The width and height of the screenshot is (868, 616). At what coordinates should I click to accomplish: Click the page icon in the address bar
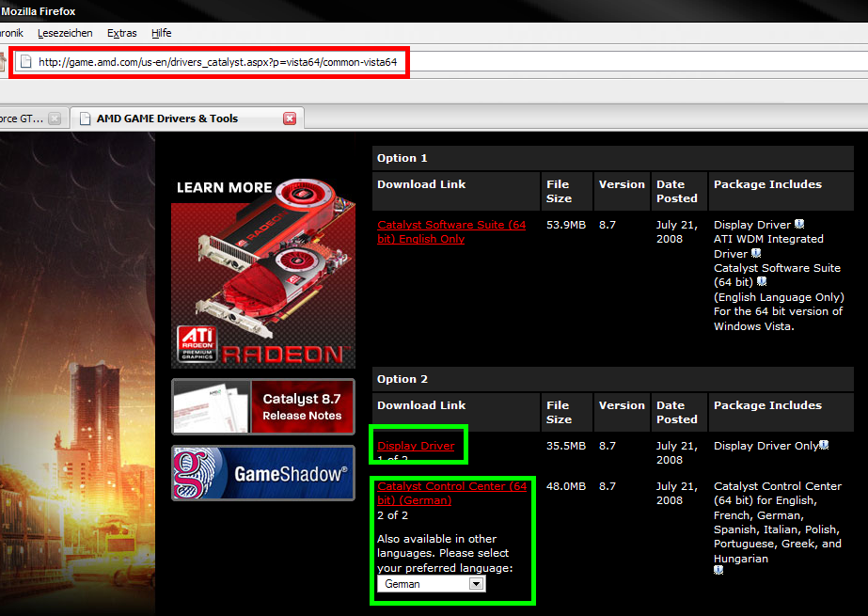(25, 62)
